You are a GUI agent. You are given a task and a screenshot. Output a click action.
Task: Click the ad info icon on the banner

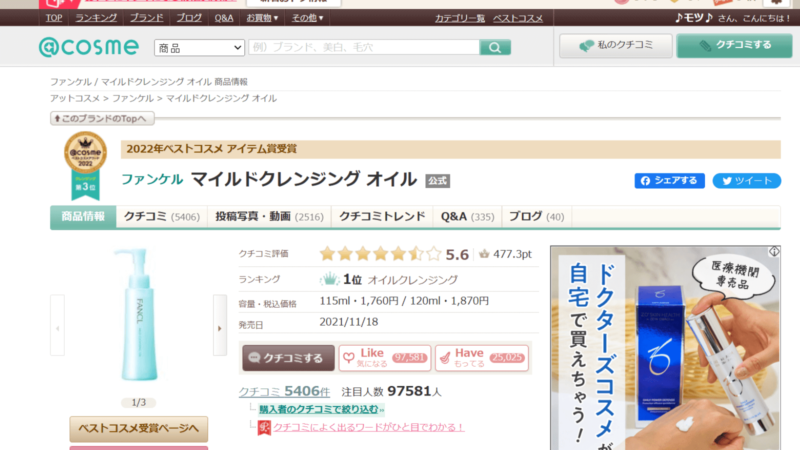point(774,251)
